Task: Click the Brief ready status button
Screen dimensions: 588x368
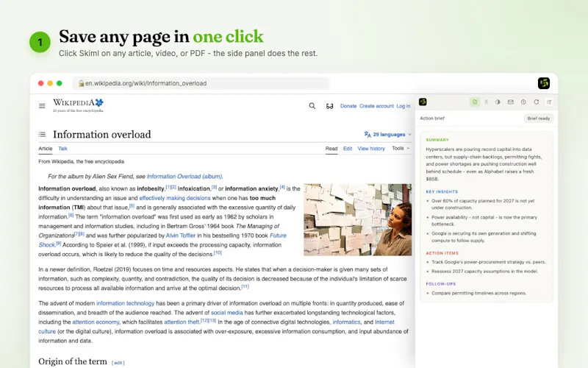Action: [539, 118]
